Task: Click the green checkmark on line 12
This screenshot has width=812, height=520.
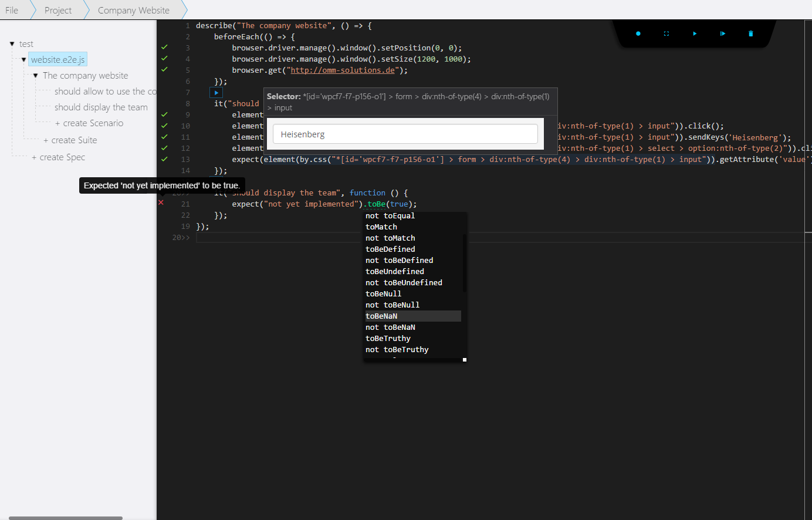Action: click(164, 148)
